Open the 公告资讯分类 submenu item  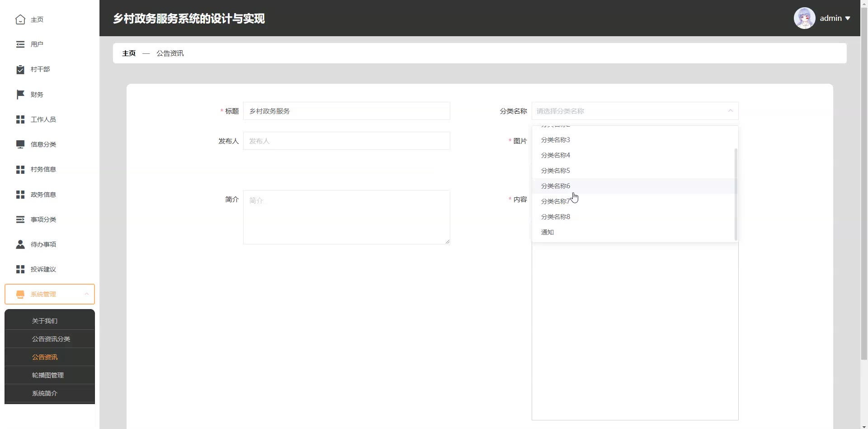[50, 339]
